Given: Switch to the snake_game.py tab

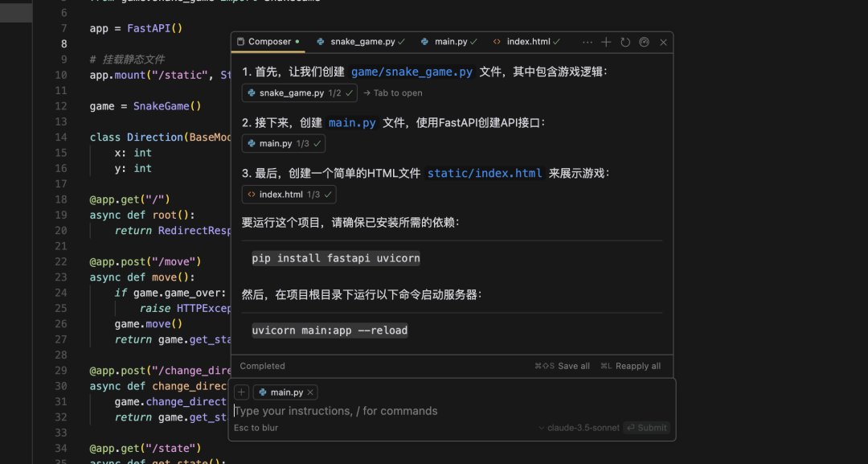Looking at the screenshot, I should coord(361,42).
